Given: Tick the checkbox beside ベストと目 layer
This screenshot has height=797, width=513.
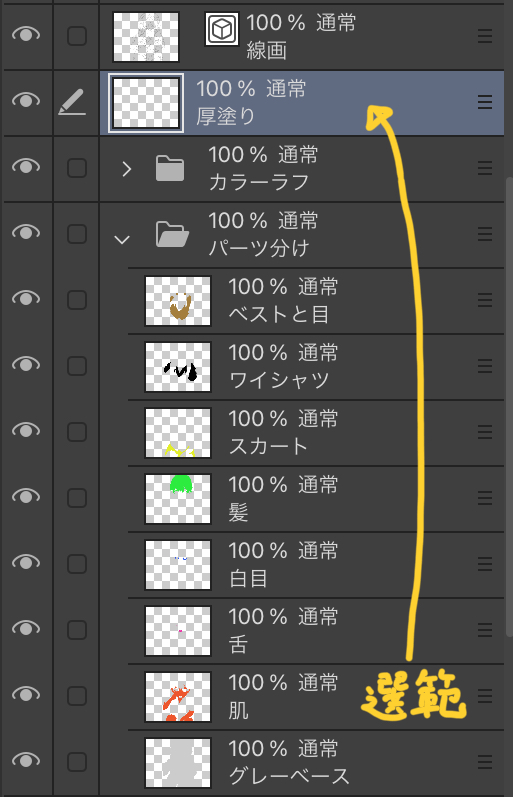Looking at the screenshot, I should pos(77,300).
